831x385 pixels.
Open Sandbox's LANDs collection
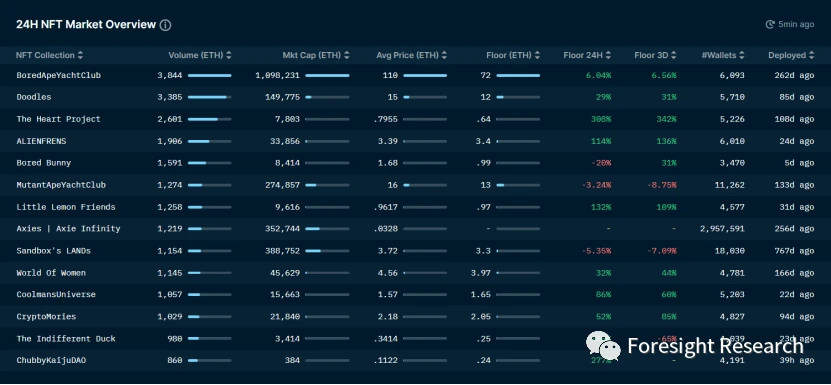pyautogui.click(x=416, y=251)
